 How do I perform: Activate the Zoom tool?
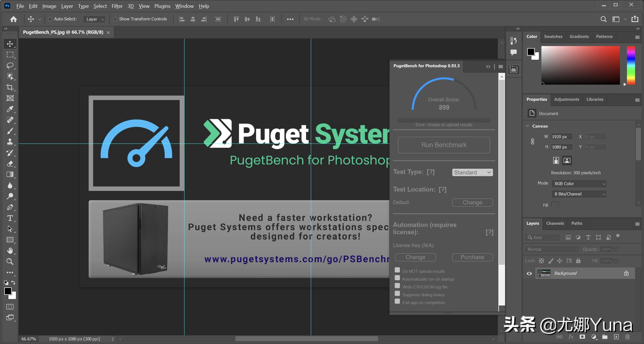click(10, 262)
